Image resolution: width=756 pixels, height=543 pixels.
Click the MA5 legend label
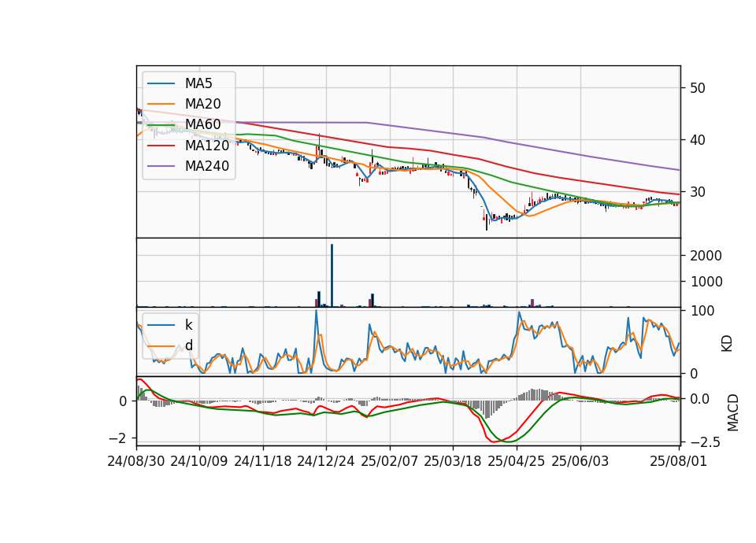(x=198, y=83)
